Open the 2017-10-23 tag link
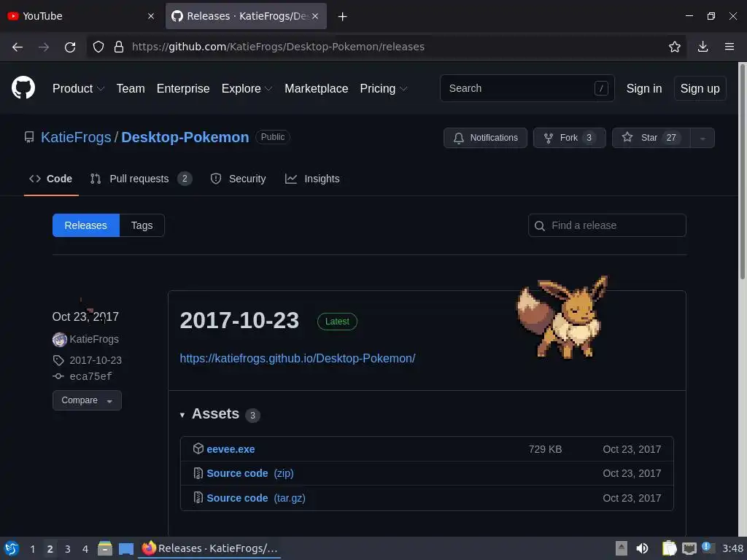Viewport: 747px width, 560px height. click(x=96, y=360)
